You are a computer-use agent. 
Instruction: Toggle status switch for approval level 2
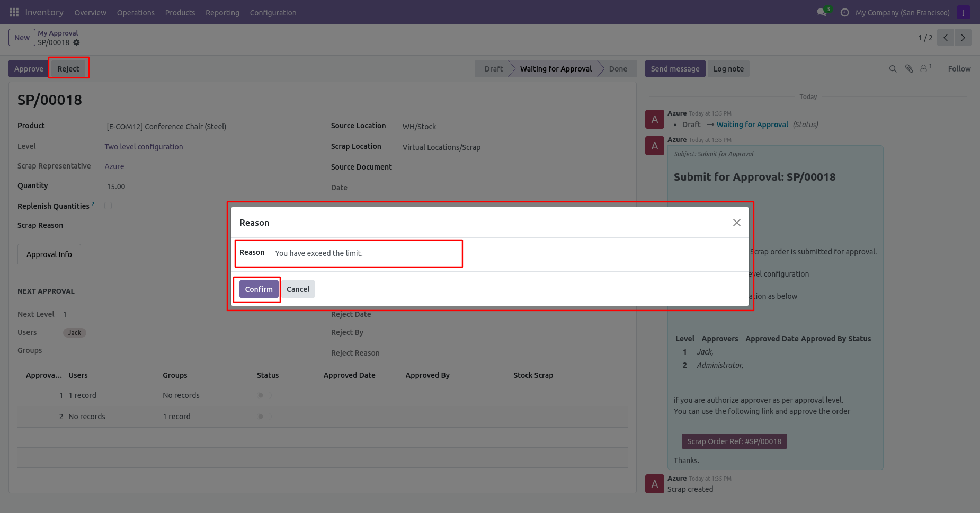point(264,417)
